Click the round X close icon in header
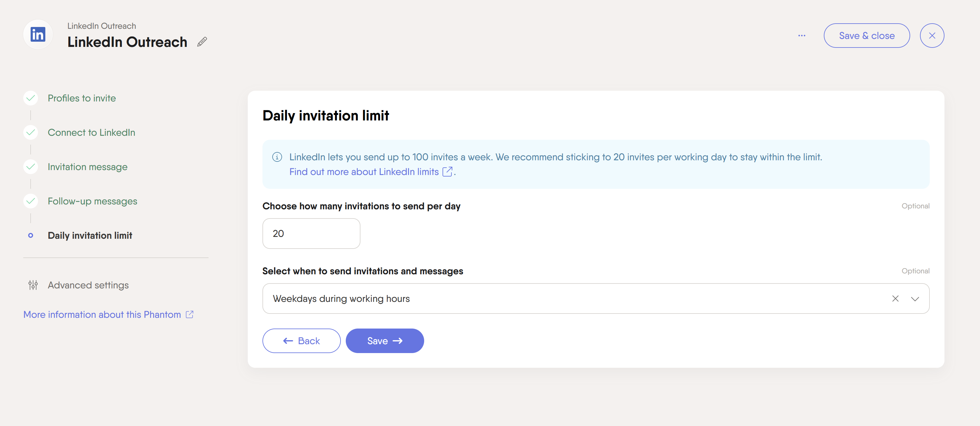Image resolution: width=980 pixels, height=426 pixels. pyautogui.click(x=932, y=36)
